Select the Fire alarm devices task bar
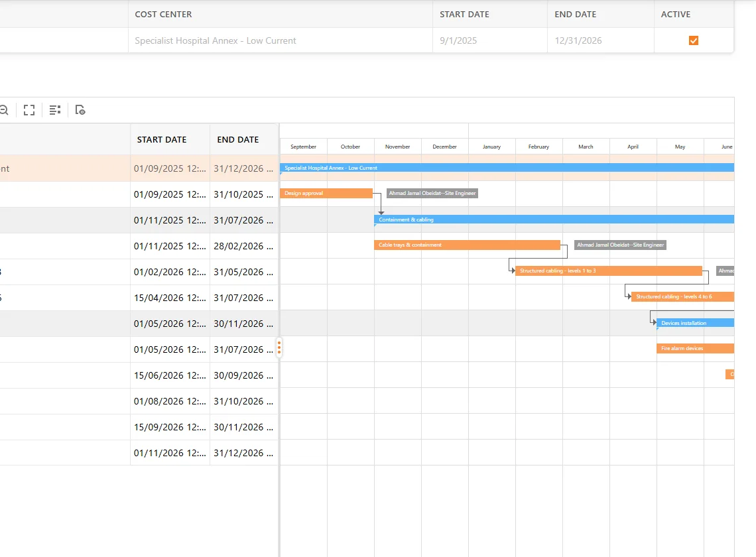The height and width of the screenshot is (557, 756). (x=695, y=348)
